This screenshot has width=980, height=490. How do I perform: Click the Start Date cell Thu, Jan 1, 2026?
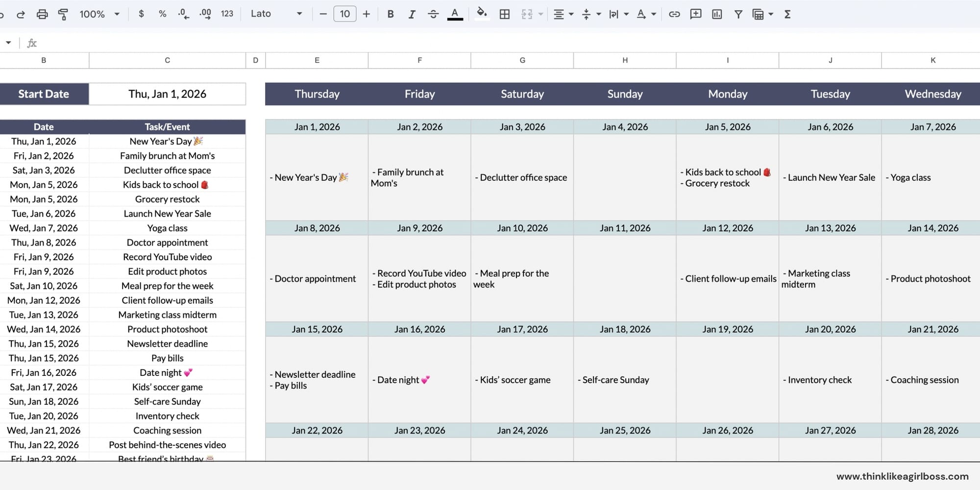167,94
